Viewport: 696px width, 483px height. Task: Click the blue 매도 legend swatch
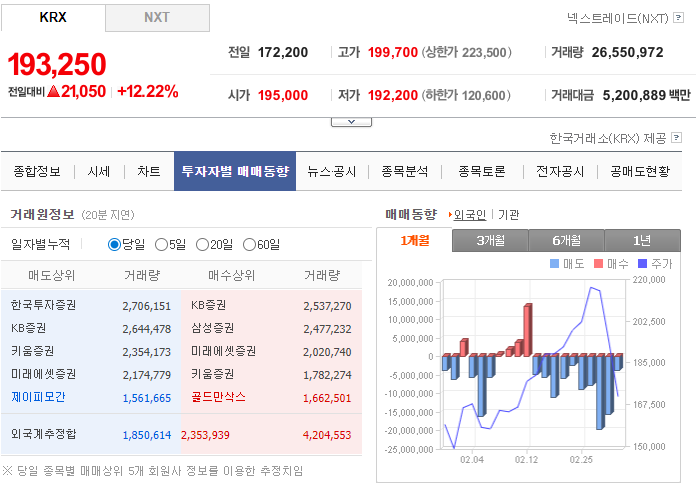point(555,264)
